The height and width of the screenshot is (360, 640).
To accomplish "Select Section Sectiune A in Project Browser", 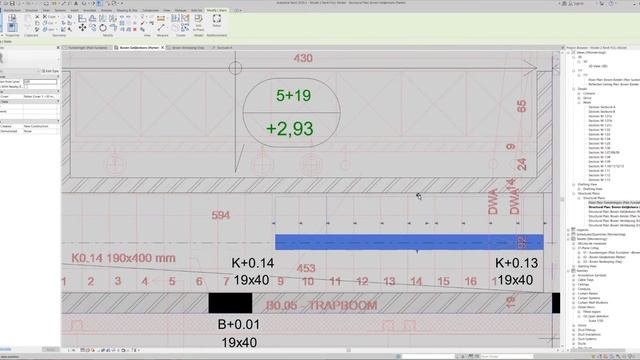I will point(602,107).
